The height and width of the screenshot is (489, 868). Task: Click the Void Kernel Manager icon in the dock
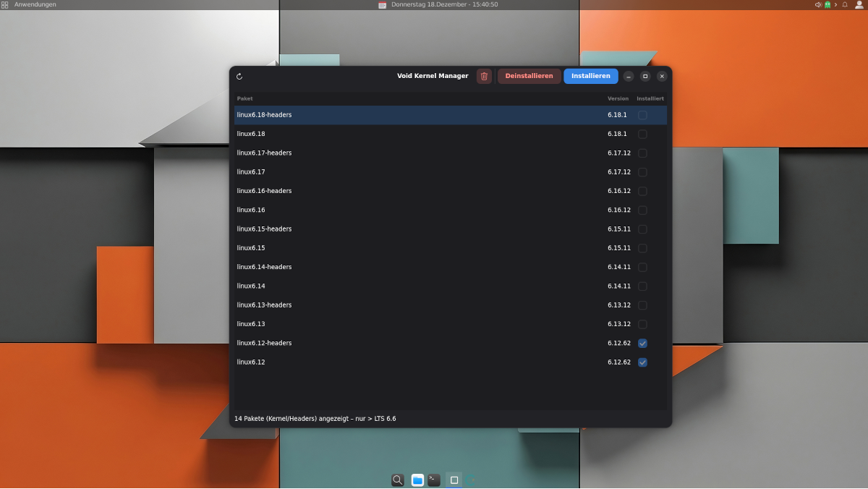tap(454, 479)
